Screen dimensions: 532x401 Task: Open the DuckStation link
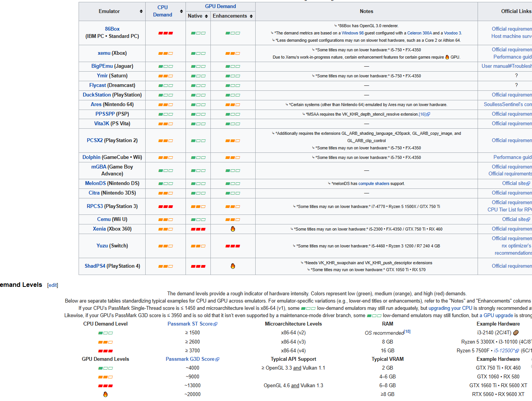(x=97, y=95)
